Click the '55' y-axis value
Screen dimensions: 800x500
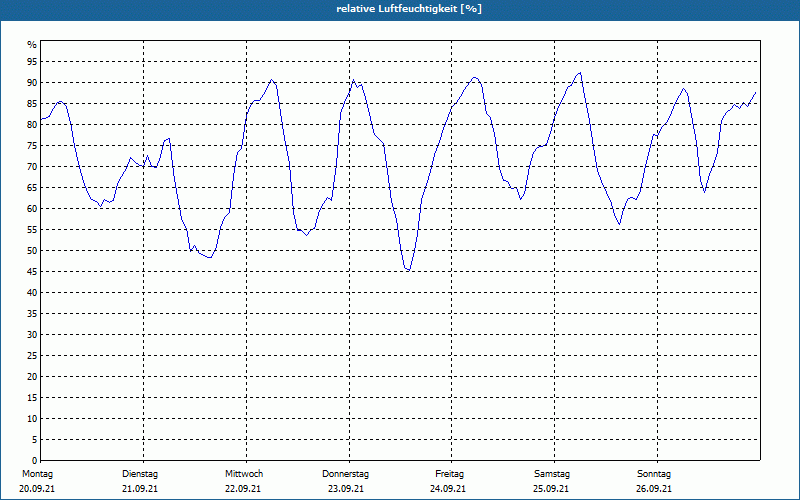(32, 230)
